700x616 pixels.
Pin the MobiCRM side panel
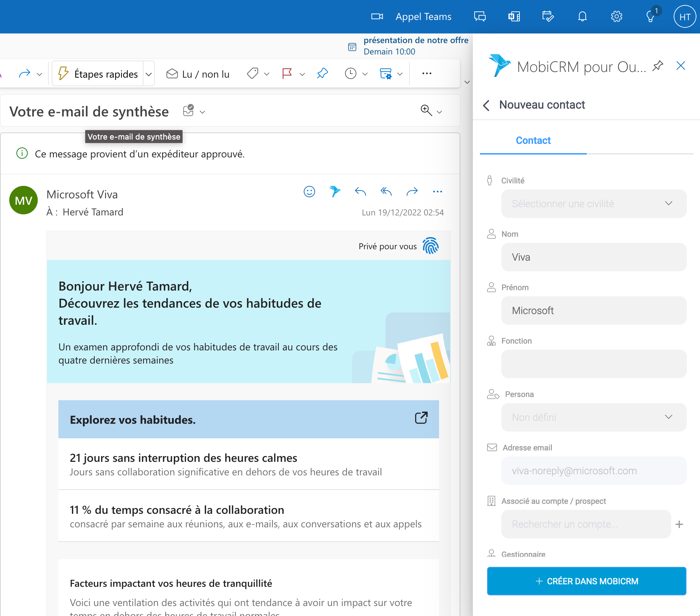658,66
